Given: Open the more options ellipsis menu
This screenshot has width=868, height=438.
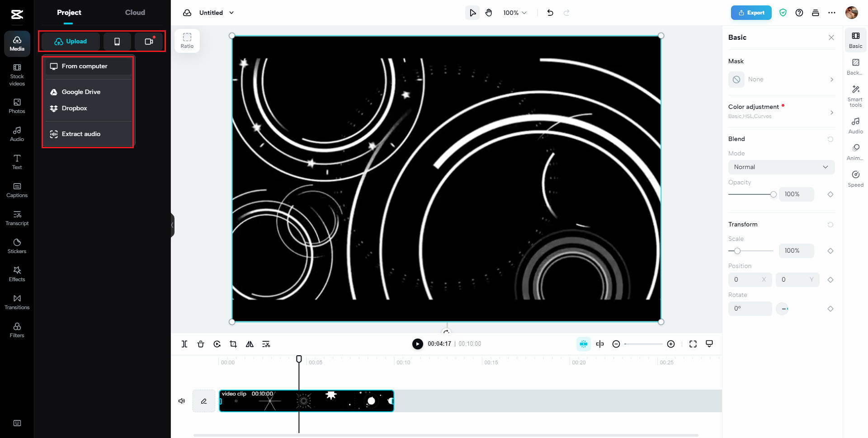Looking at the screenshot, I should click(x=832, y=13).
